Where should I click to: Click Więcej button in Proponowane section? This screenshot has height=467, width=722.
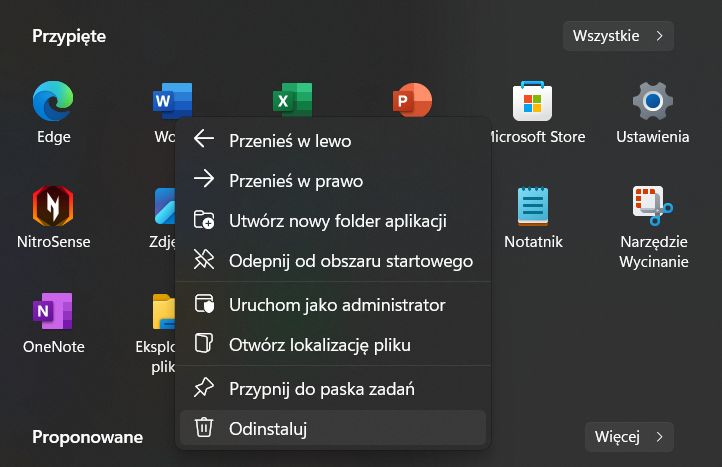click(x=629, y=437)
